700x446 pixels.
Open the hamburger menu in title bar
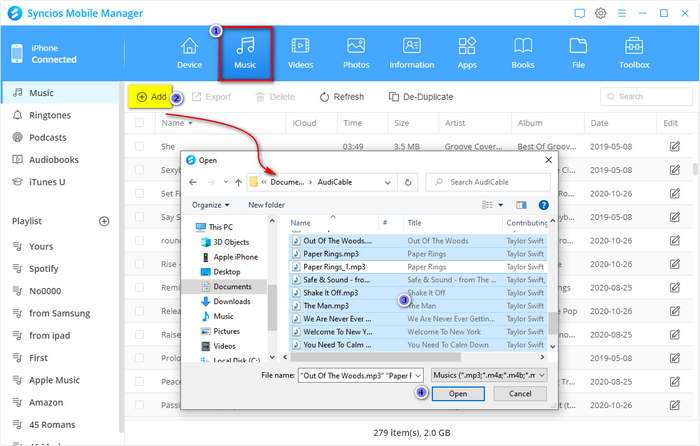click(621, 13)
